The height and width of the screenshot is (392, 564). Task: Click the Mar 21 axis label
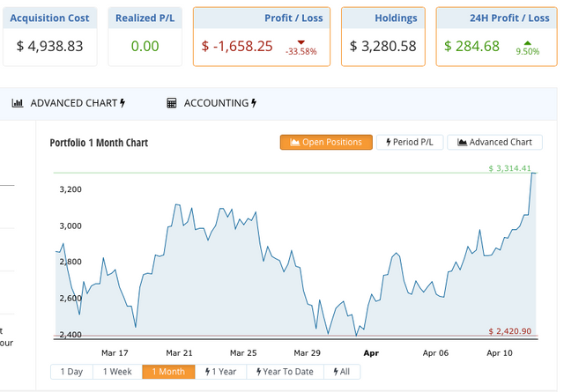pos(179,353)
